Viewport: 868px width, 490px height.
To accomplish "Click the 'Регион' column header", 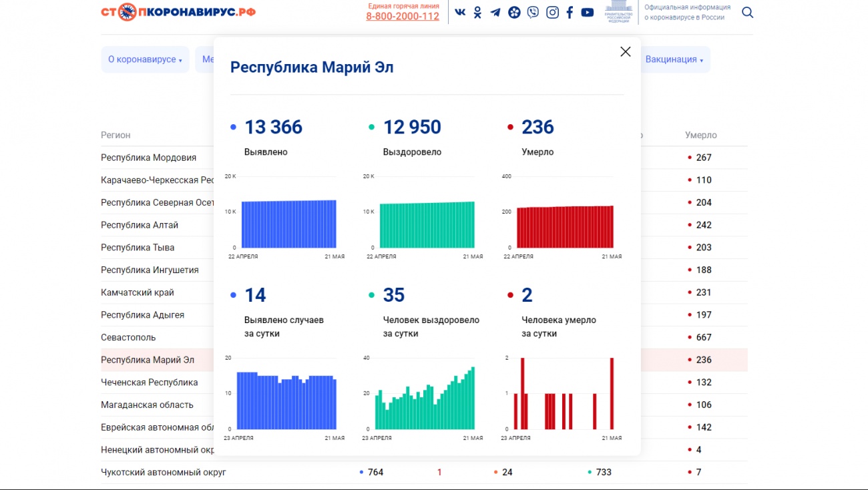I will (x=116, y=135).
